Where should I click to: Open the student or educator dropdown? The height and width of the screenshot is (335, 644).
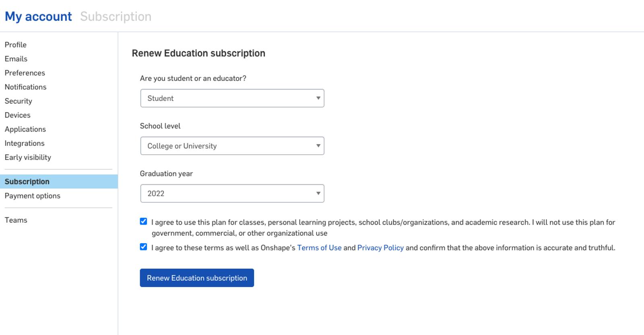pos(232,98)
